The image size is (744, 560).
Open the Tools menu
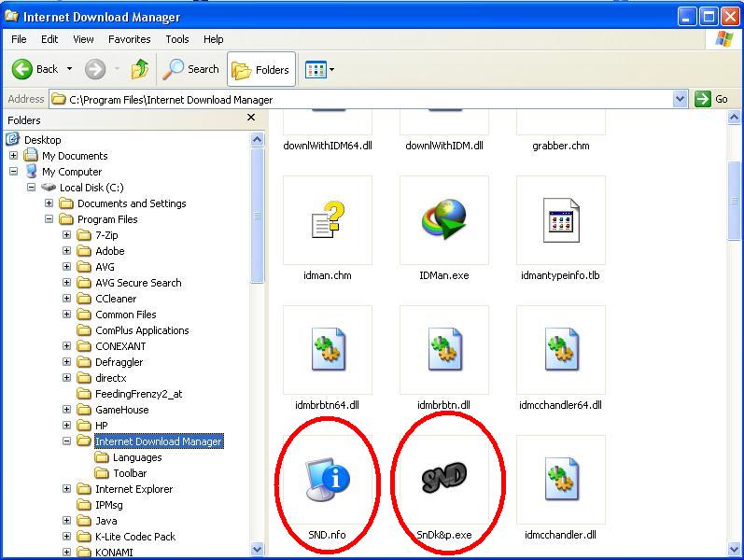pyautogui.click(x=177, y=39)
